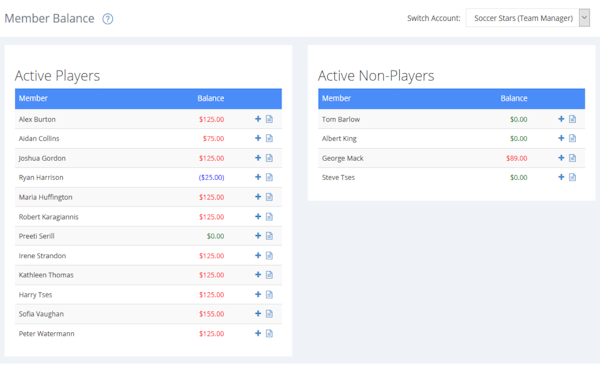This screenshot has height=384, width=600.
Task: Select the Preeti Serill member name
Action: 37,236
